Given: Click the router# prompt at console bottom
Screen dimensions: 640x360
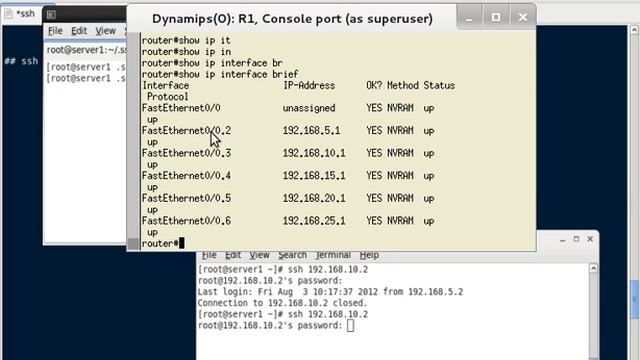Looking at the screenshot, I should pyautogui.click(x=160, y=244).
